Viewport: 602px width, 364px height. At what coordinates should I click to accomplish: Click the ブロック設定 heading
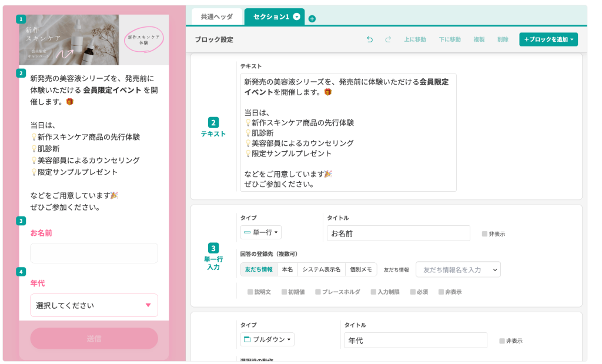(x=214, y=39)
